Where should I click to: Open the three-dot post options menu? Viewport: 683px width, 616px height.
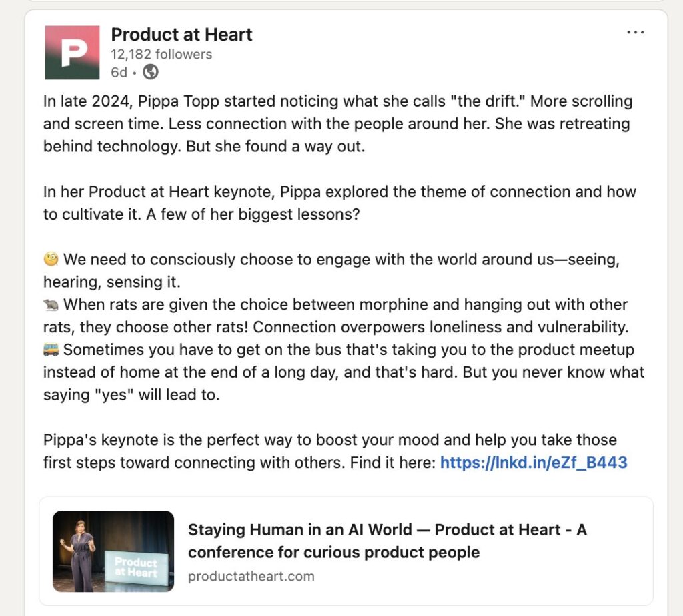pos(635,33)
